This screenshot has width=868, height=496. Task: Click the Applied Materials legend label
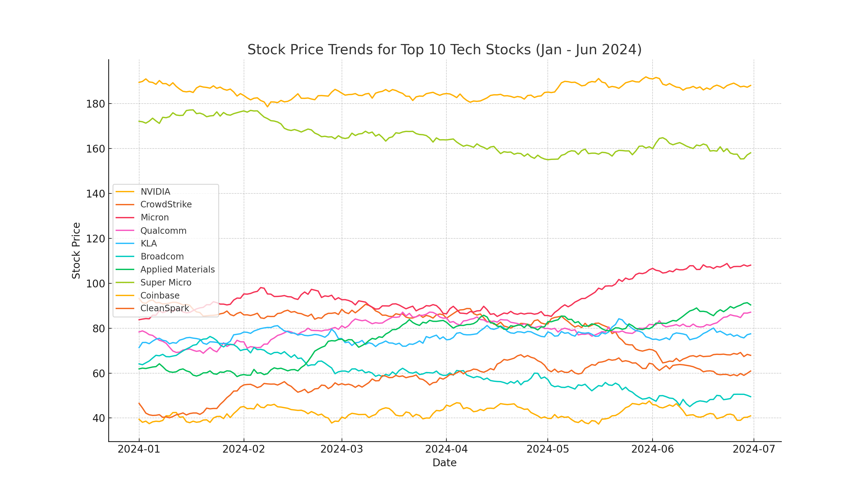[178, 269]
